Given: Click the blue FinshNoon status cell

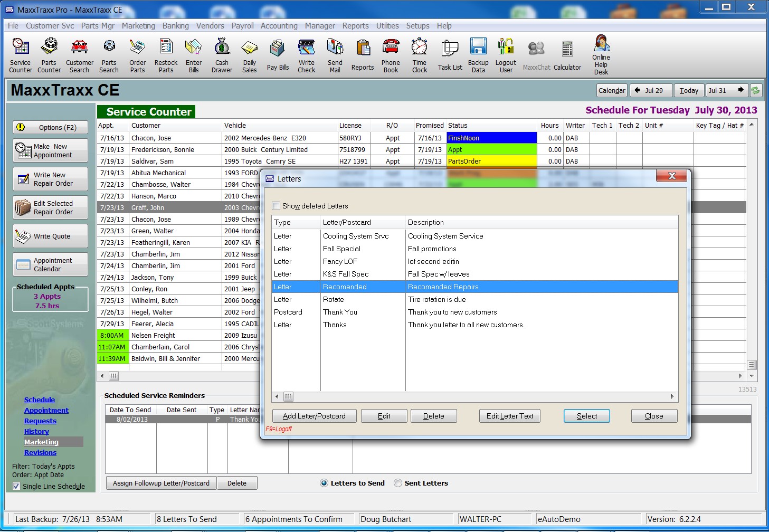Looking at the screenshot, I should 491,138.
